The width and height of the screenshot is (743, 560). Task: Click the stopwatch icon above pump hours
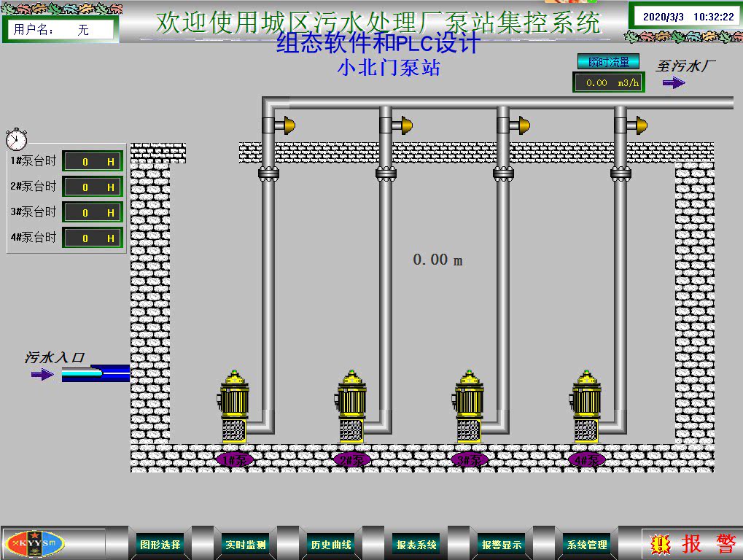click(16, 139)
